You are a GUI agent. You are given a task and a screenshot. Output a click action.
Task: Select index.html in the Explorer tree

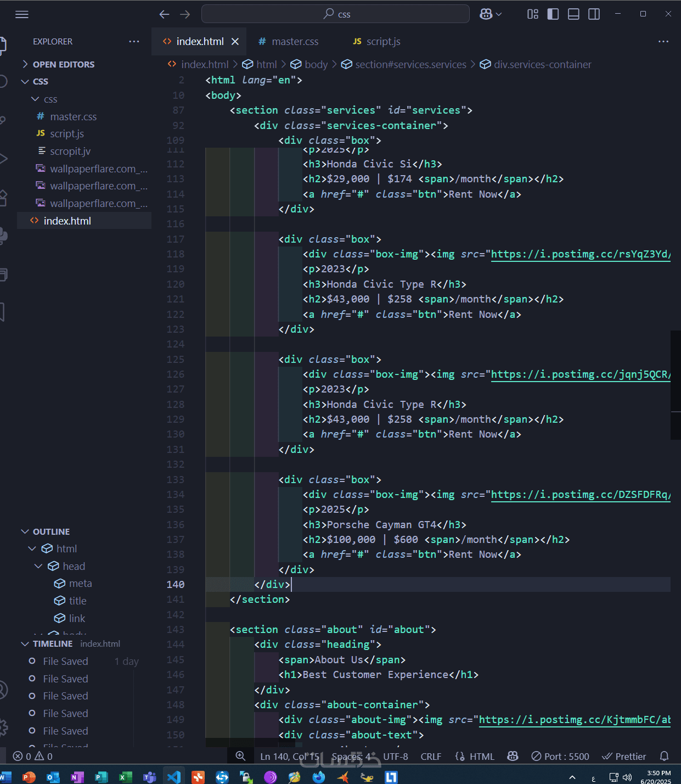[x=85, y=221]
